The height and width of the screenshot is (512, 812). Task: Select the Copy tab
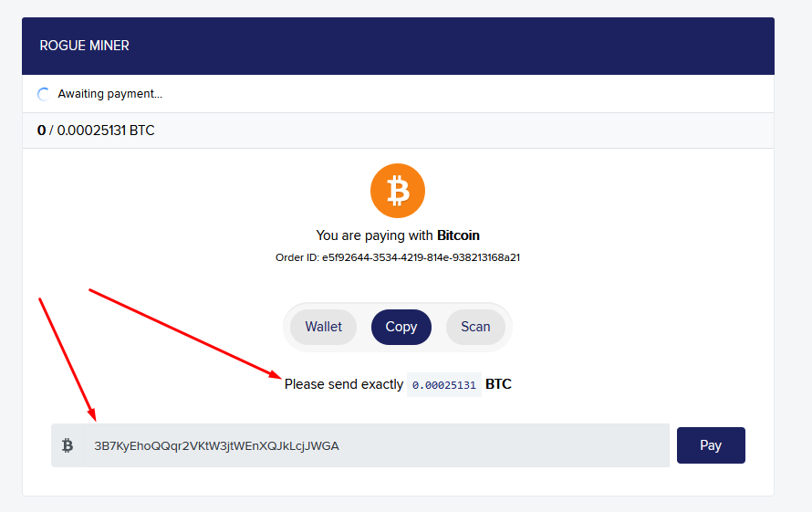pos(401,327)
